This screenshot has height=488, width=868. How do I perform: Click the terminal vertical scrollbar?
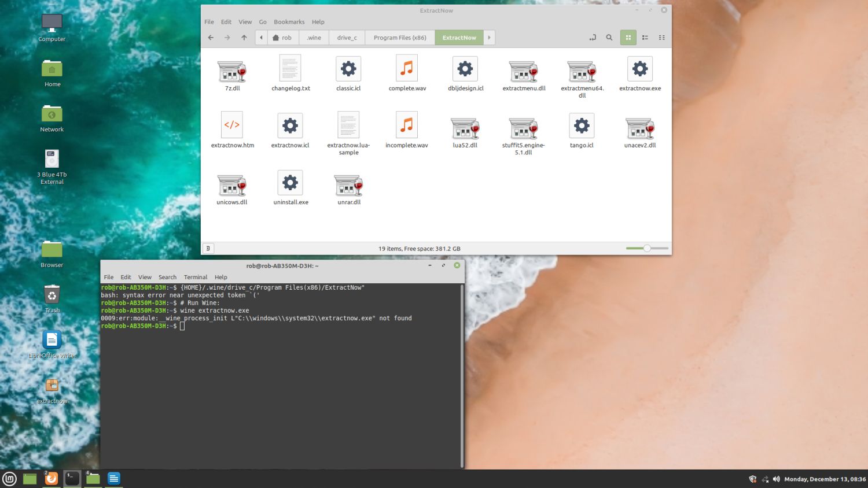[461, 376]
